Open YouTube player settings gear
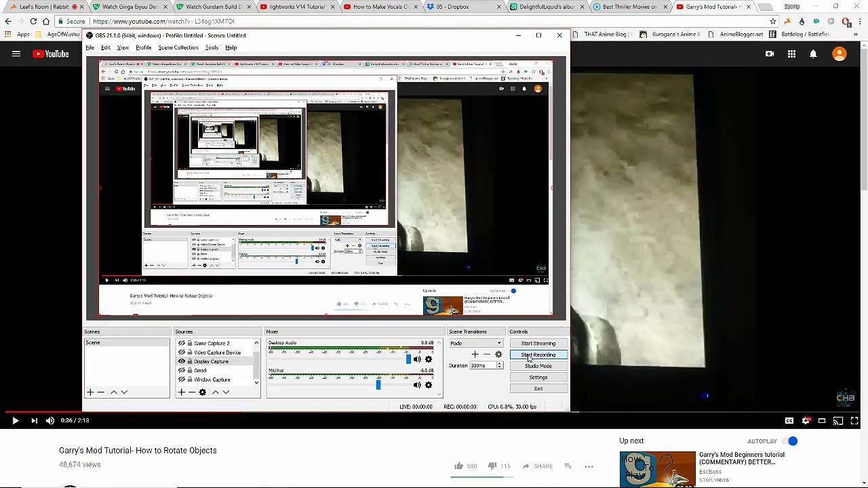868x488 pixels. [x=806, y=421]
